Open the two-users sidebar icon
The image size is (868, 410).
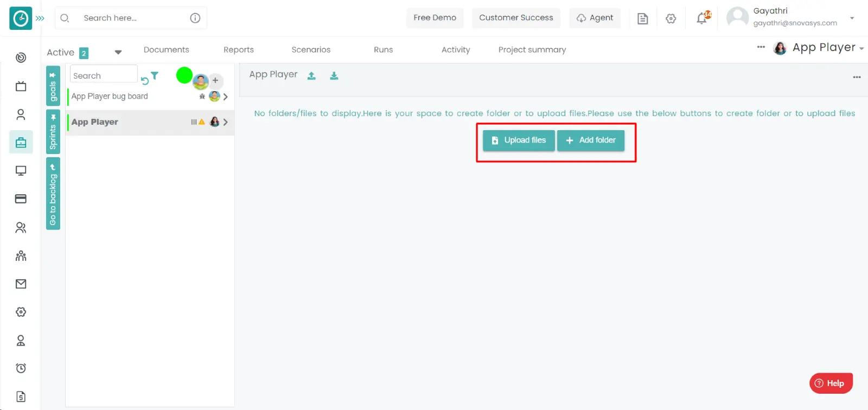point(21,228)
